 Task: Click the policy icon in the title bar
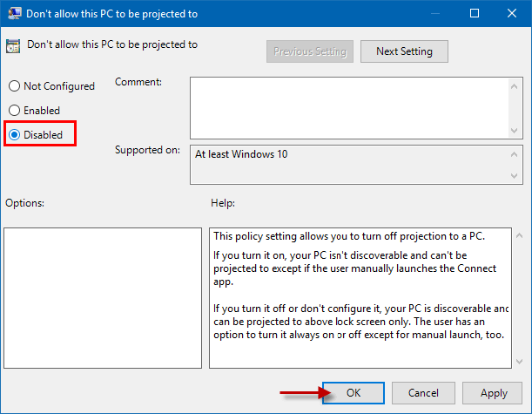[x=13, y=13]
